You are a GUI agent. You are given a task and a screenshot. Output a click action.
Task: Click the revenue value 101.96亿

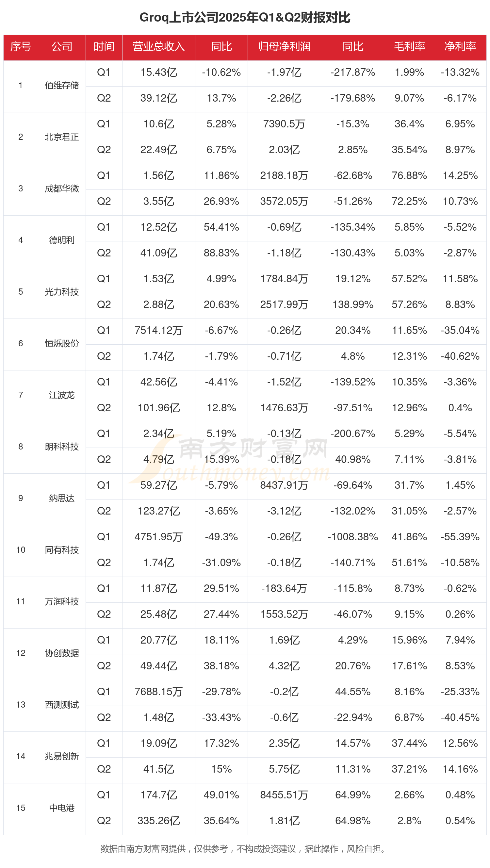tap(158, 408)
